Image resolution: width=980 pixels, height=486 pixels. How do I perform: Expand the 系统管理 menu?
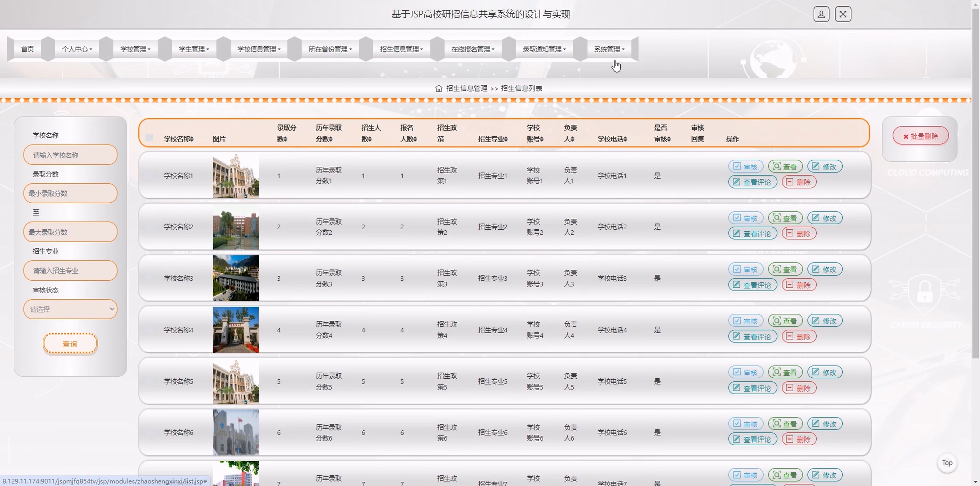point(609,49)
